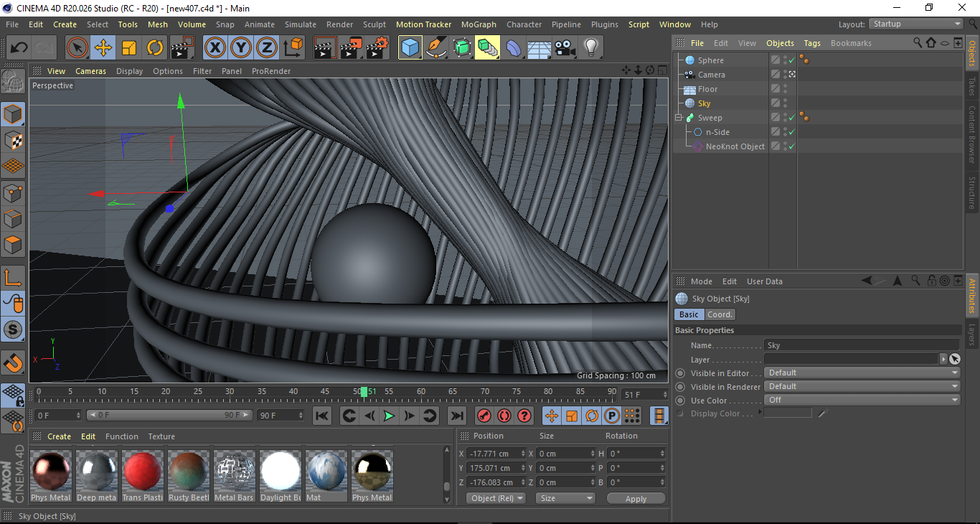980x524 pixels.
Task: Enable Texture mode in left palette
Action: [x=14, y=140]
